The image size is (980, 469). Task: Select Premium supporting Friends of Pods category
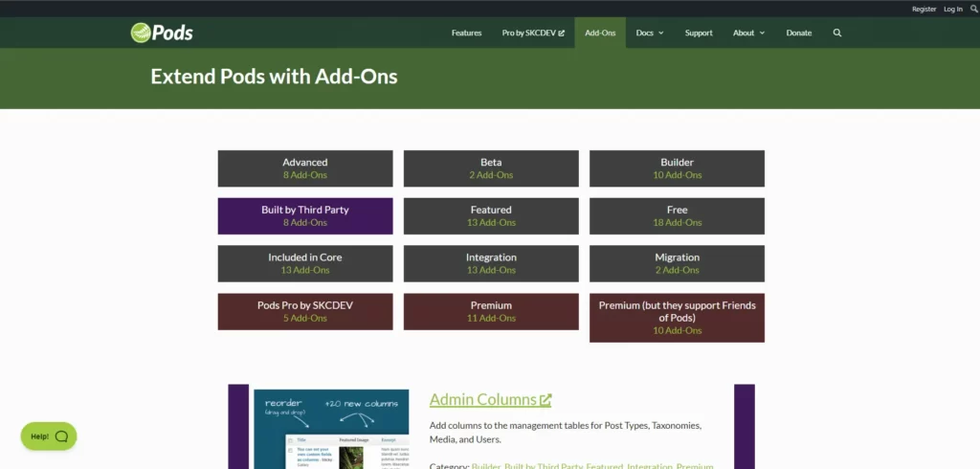[677, 318]
